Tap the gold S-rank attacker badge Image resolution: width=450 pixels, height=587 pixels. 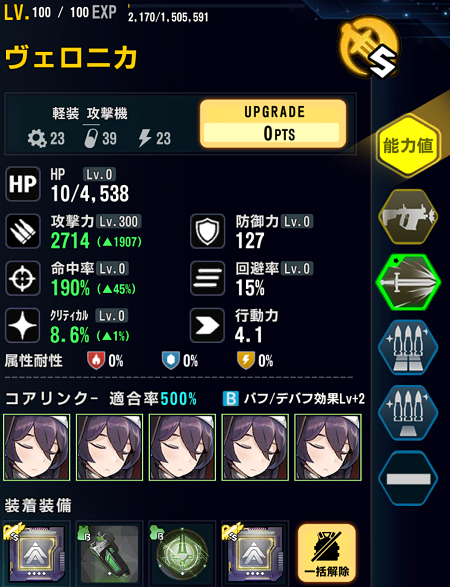(x=368, y=46)
